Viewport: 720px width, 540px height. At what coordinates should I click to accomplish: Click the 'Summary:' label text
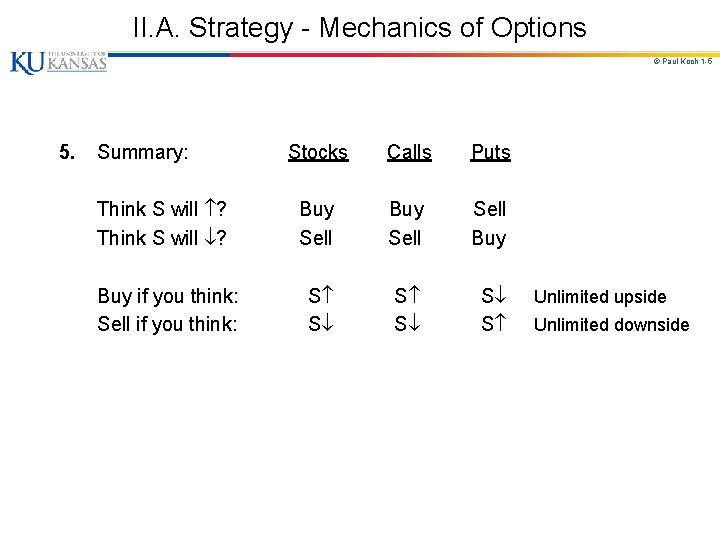click(143, 152)
